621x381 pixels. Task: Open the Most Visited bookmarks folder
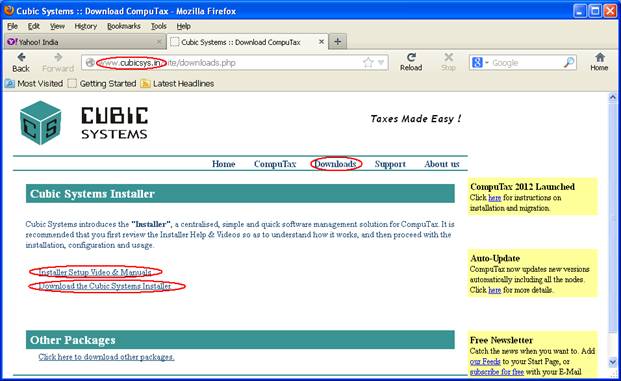pos(34,84)
